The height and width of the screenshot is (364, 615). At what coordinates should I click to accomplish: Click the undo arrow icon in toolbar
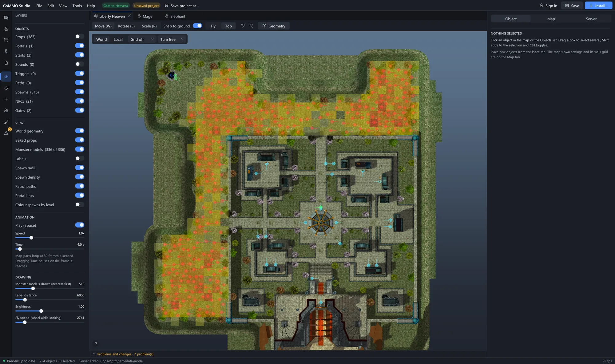pos(243,26)
